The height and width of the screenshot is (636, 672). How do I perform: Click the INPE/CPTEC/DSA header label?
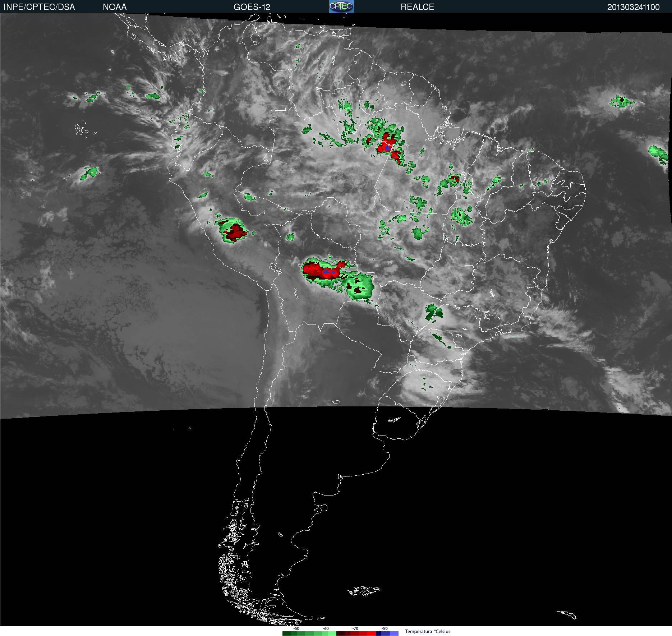[39, 7]
